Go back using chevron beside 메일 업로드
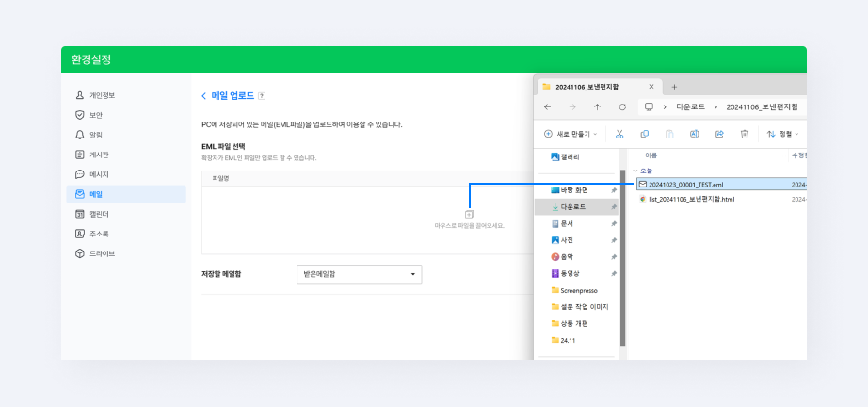The width and height of the screenshot is (868, 407). pos(203,96)
